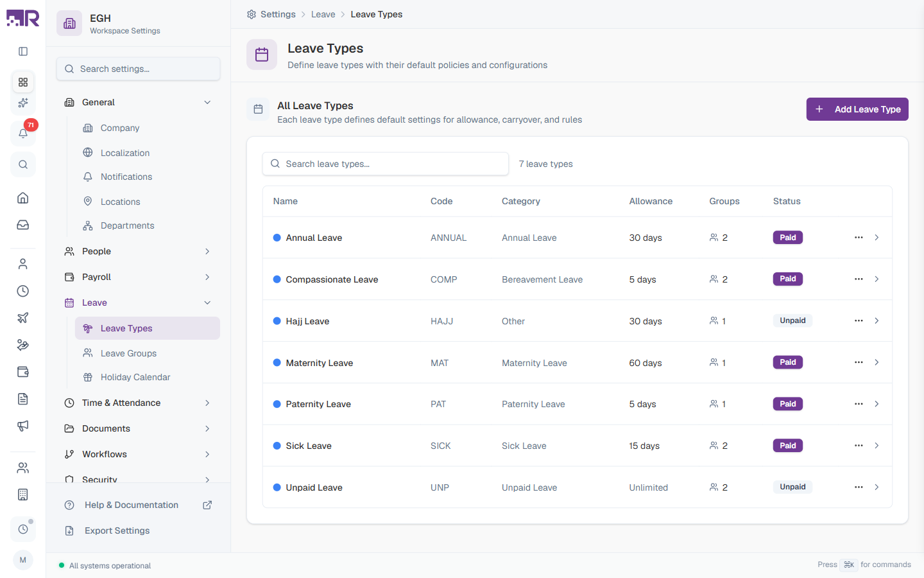Click Export Settings
Image resolution: width=924 pixels, height=578 pixels.
point(138,530)
